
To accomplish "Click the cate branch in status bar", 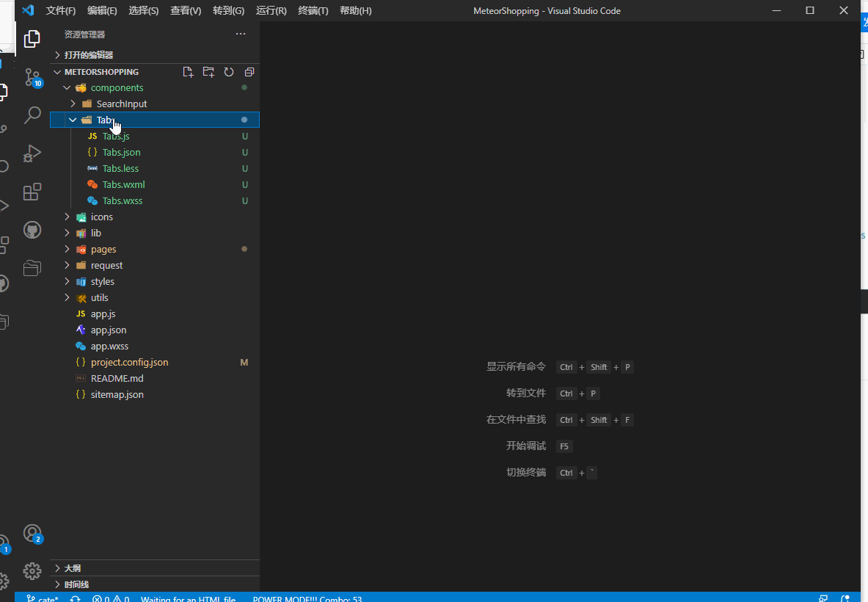I will [x=43, y=598].
